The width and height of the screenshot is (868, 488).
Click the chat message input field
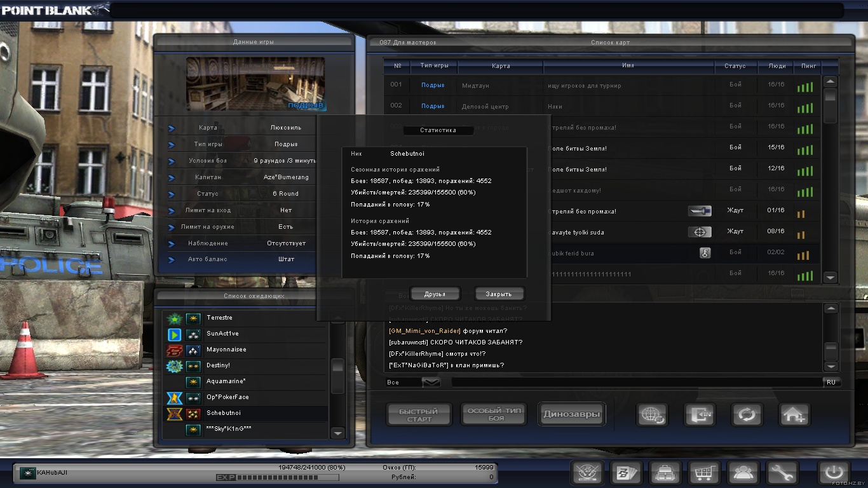coord(637,382)
